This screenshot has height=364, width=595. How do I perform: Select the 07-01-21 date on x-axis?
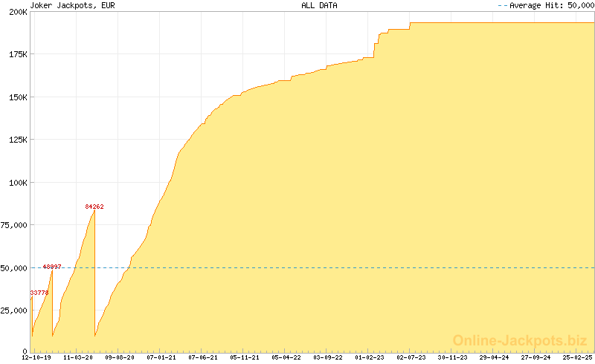click(161, 357)
